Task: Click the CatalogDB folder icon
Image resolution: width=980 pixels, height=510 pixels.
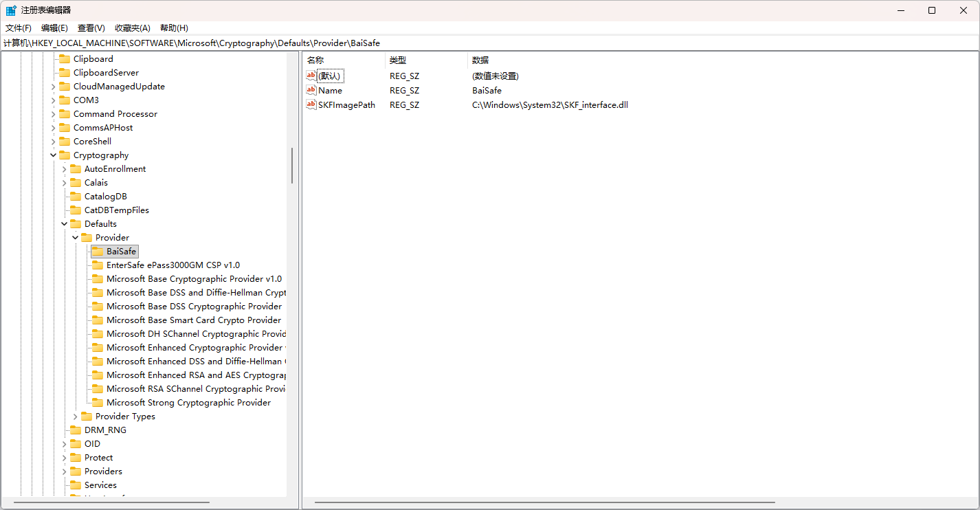Action: point(76,197)
